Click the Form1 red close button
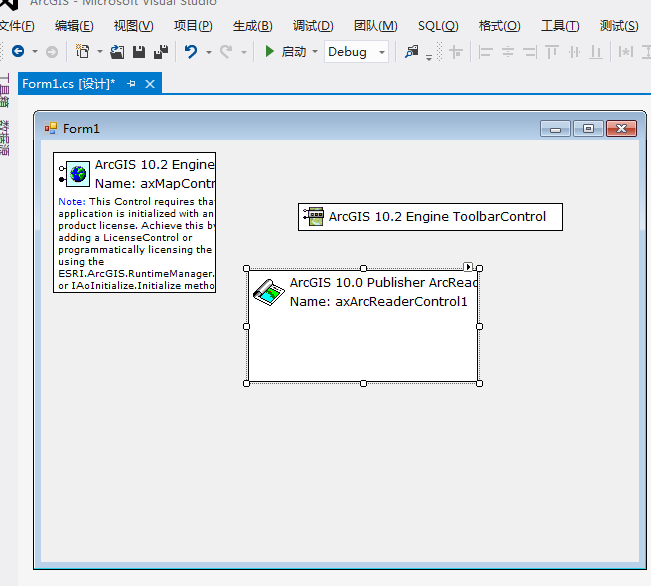The image size is (651, 586). pos(621,129)
